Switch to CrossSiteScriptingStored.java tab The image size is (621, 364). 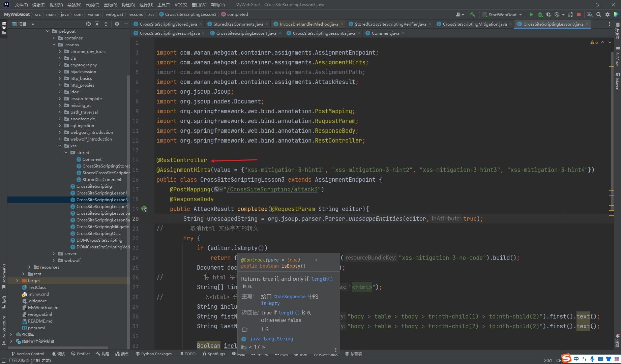click(x=168, y=24)
